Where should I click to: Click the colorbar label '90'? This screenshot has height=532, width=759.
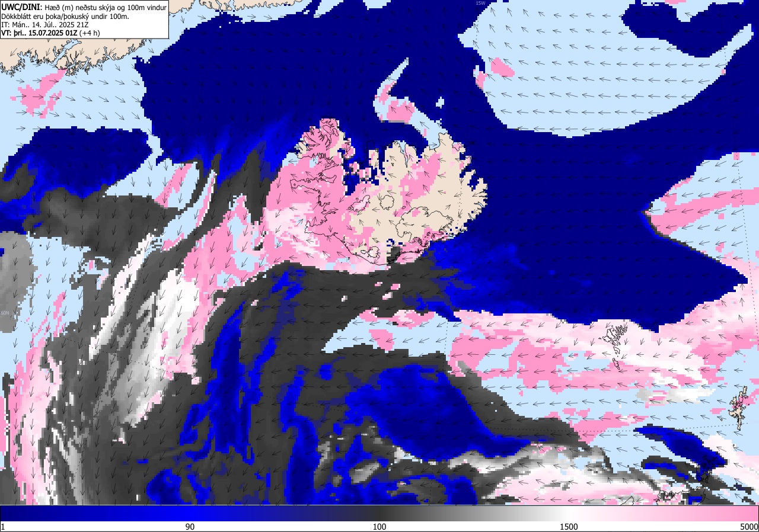(x=190, y=527)
